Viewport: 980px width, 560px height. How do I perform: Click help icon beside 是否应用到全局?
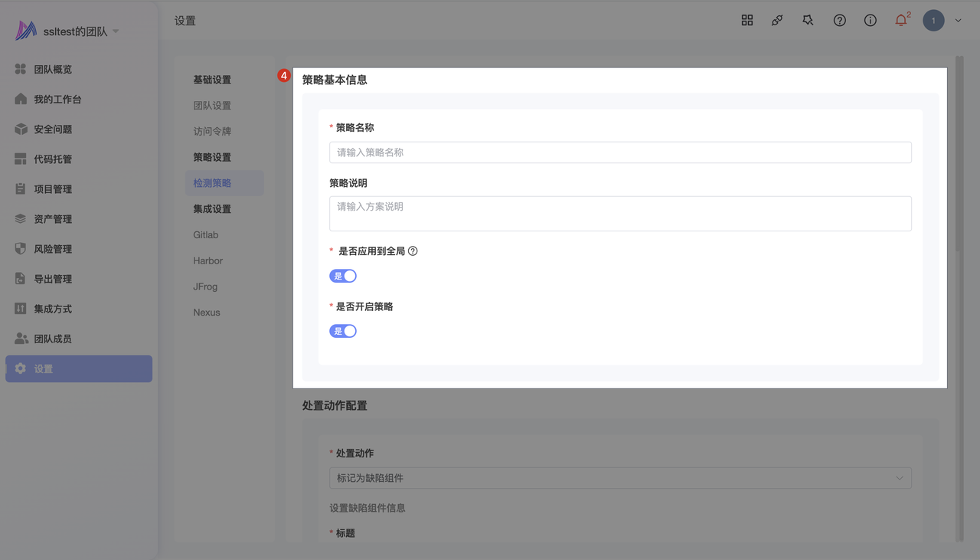pyautogui.click(x=413, y=251)
